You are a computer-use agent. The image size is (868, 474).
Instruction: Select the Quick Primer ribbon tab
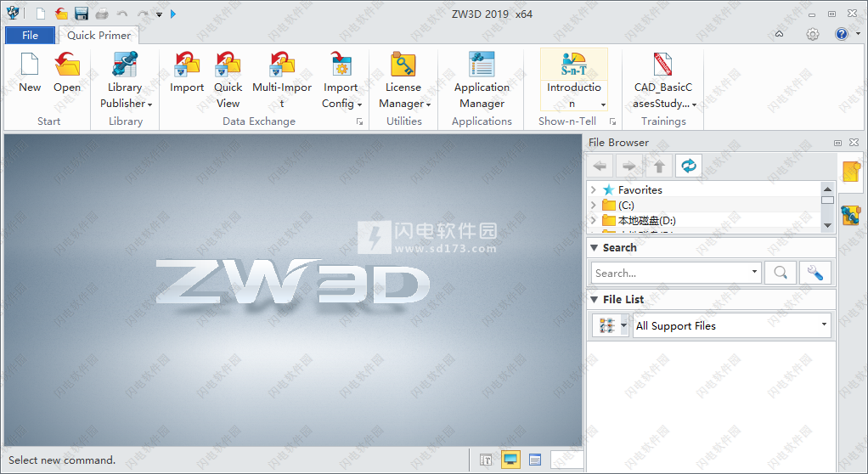point(99,36)
